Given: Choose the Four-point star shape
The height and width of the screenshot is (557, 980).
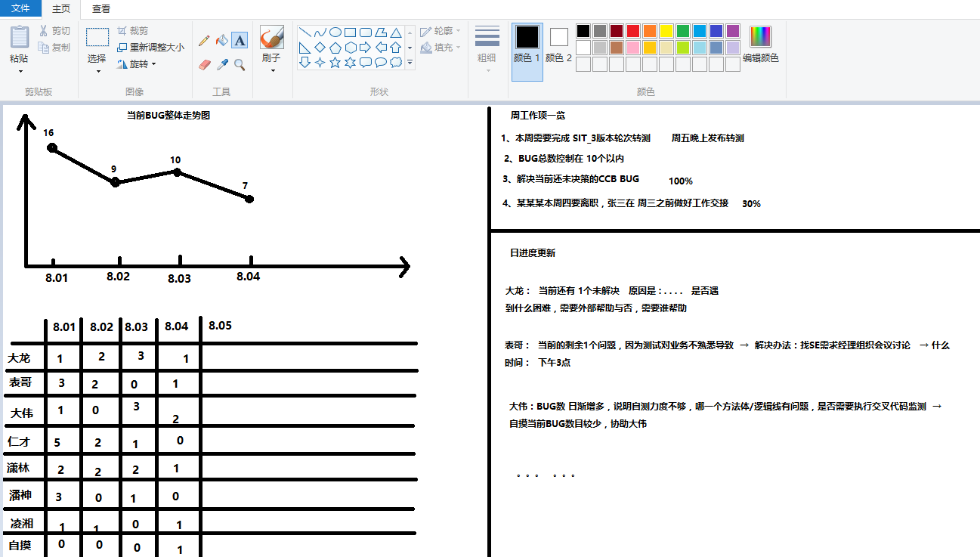Looking at the screenshot, I should pyautogui.click(x=320, y=63).
